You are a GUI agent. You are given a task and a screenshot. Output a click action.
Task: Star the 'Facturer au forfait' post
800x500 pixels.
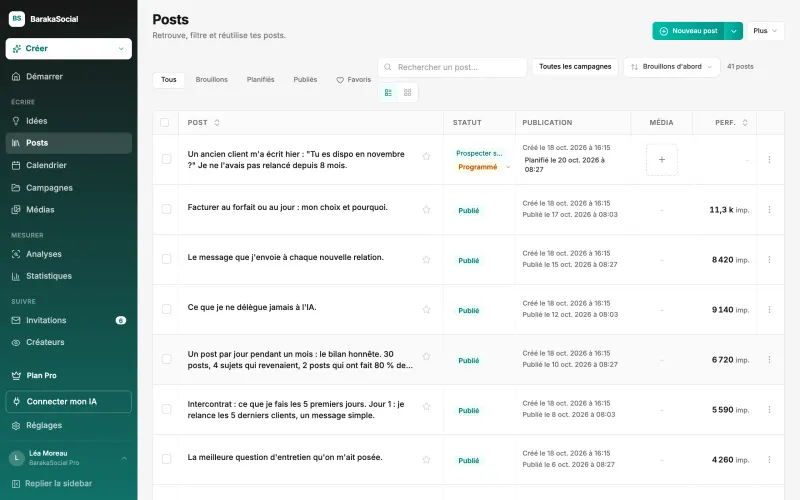pos(427,209)
